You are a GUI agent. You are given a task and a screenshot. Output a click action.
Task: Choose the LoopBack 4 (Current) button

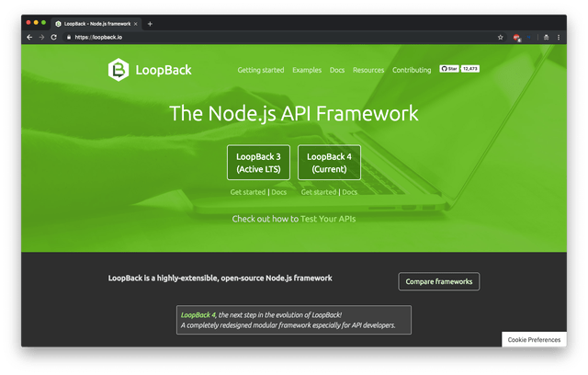[x=329, y=163]
